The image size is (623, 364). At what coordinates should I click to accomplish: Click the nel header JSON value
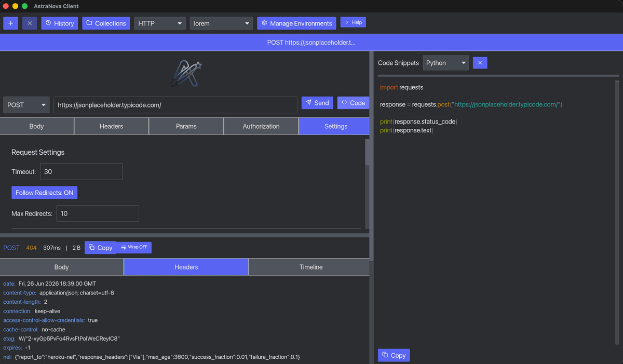point(158,357)
